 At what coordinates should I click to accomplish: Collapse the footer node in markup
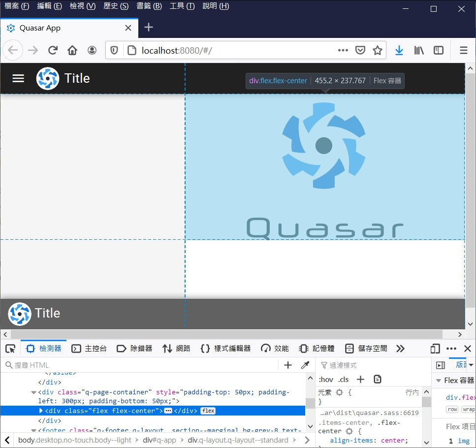click(x=33, y=430)
